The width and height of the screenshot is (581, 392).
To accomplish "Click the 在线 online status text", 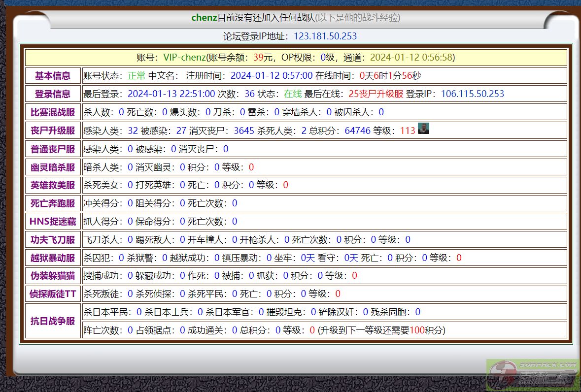I will tap(293, 94).
